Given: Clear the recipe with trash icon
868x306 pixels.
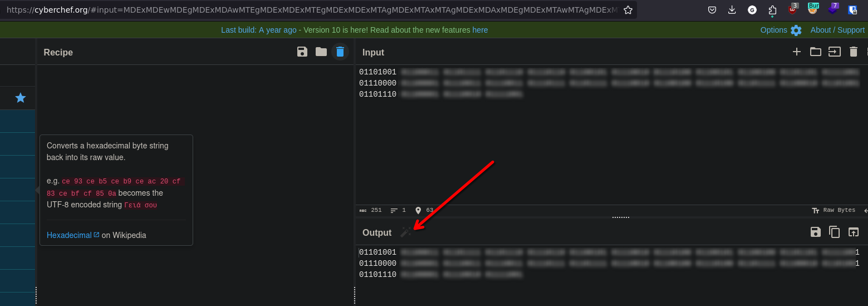Looking at the screenshot, I should point(340,52).
